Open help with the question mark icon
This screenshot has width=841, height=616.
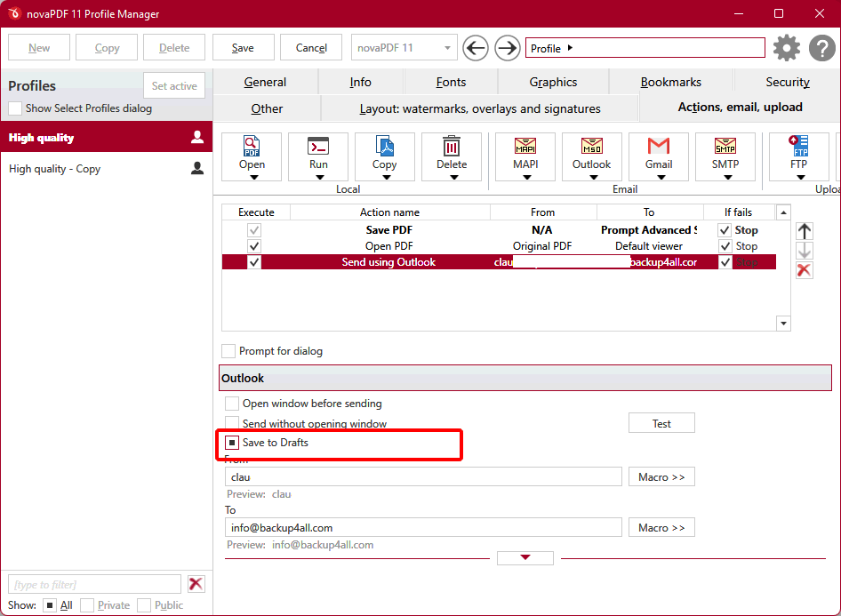tap(821, 48)
